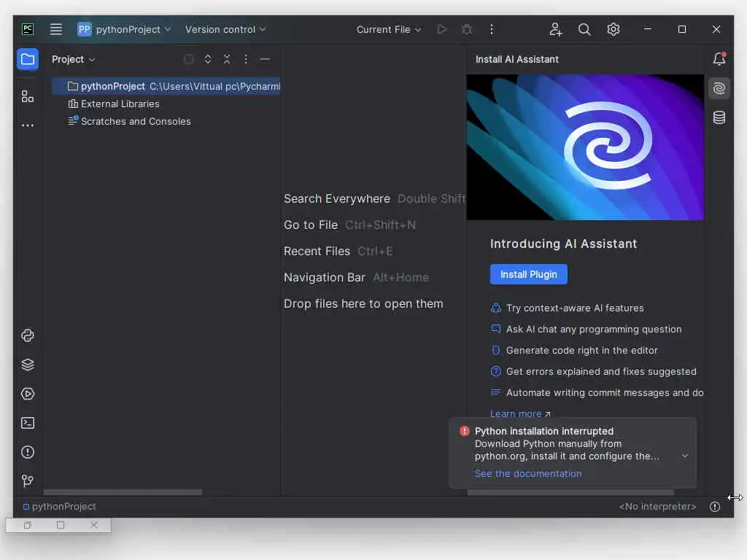Screen dimensions: 747x560
Task: Open the Project view dropdown
Action: click(74, 60)
